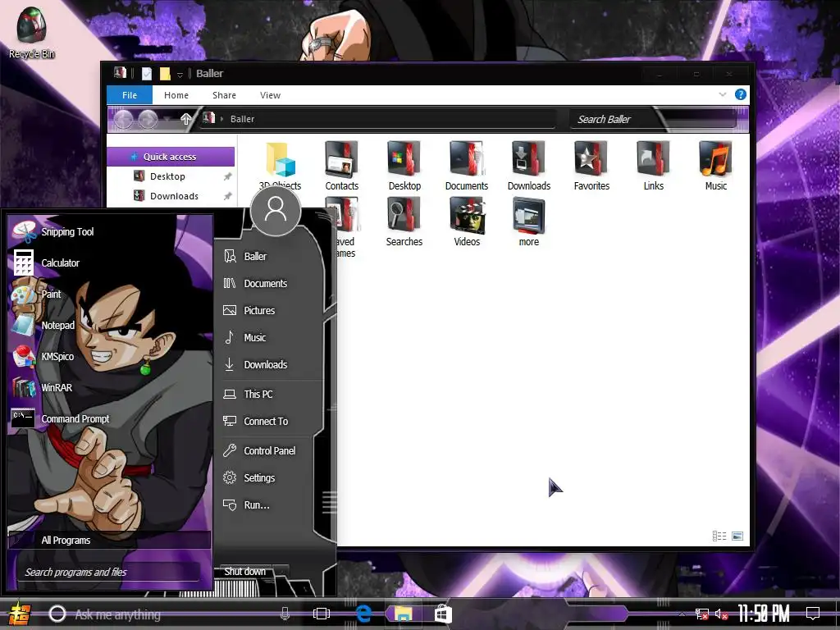840x630 pixels.
Task: Unpin Downloads from Quick access
Action: click(228, 196)
